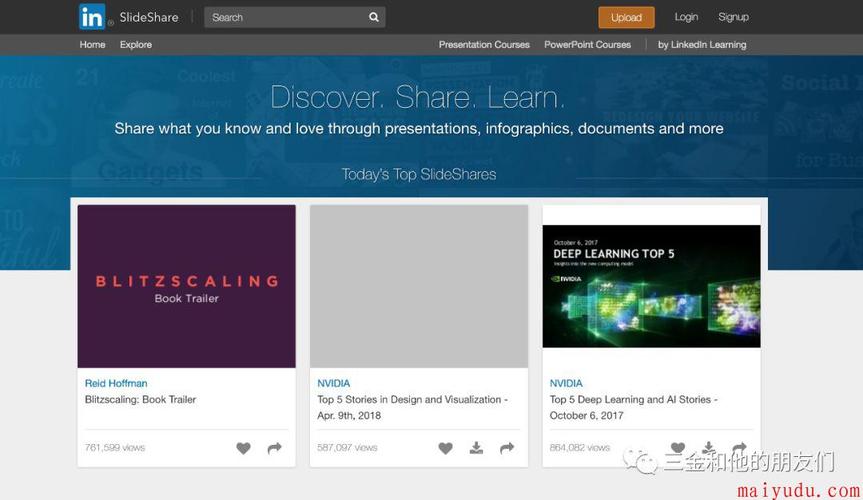863x500 pixels.
Task: Open the PowerPoint Courses link
Action: [x=587, y=45]
